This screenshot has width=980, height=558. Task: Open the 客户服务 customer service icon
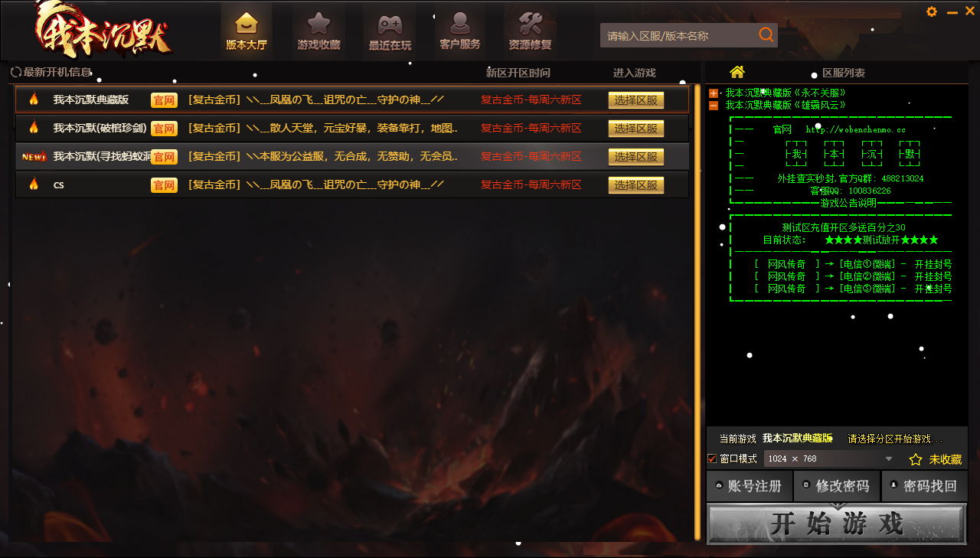pyautogui.click(x=460, y=23)
